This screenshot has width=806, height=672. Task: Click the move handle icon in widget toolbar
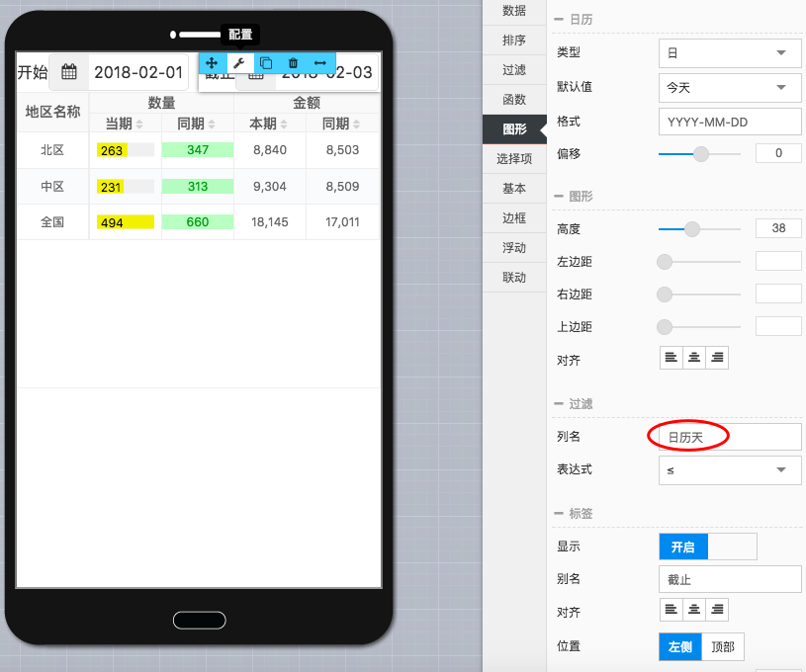coord(212,63)
